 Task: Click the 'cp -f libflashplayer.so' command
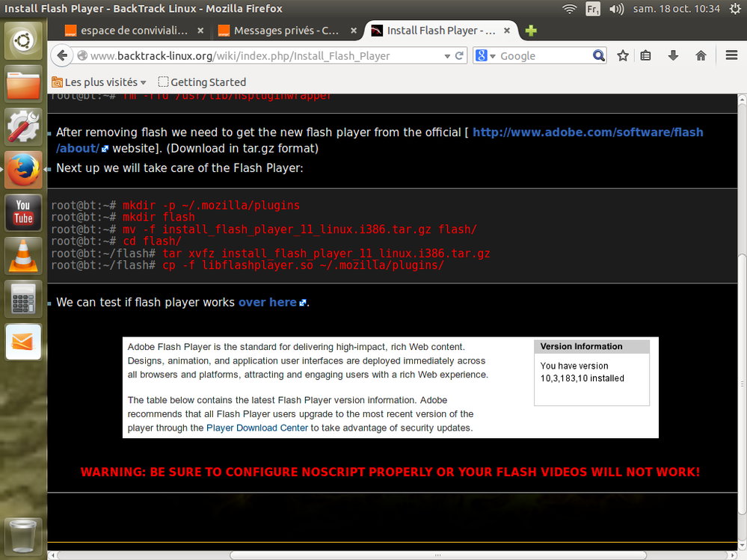(x=304, y=265)
